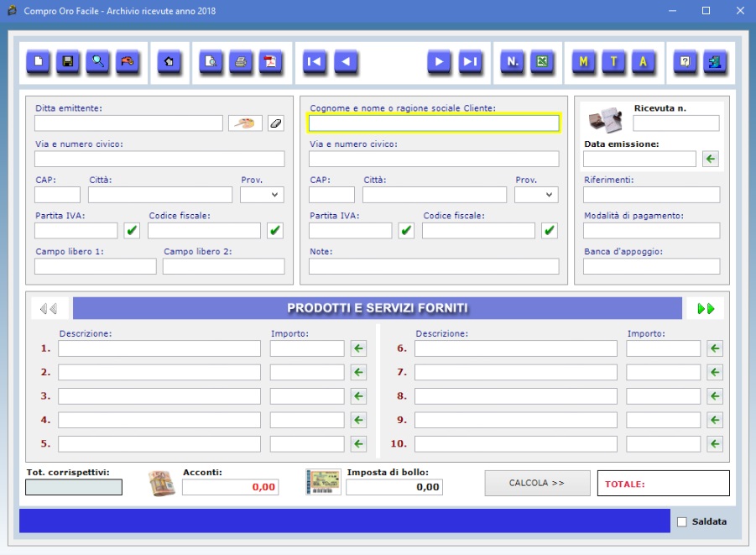This screenshot has height=555, width=756.
Task: Click the N. numbering toolbar button
Action: click(x=513, y=62)
